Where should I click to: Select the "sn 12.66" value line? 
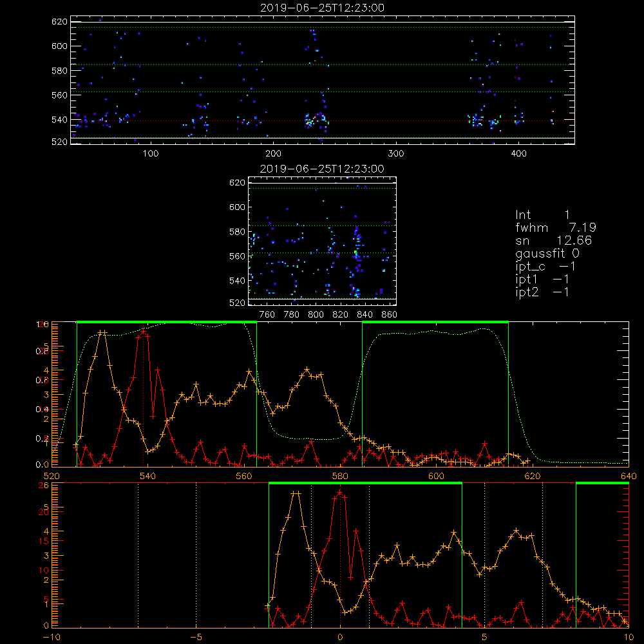553,240
